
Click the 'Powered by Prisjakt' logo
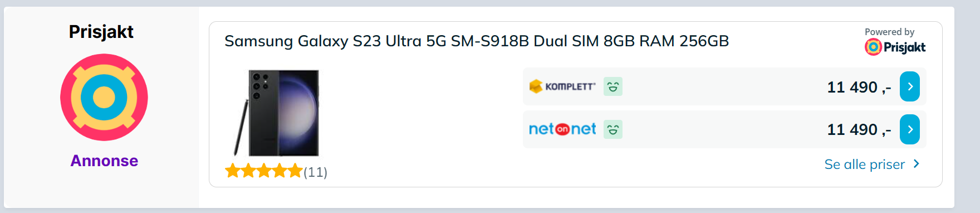coord(895,47)
